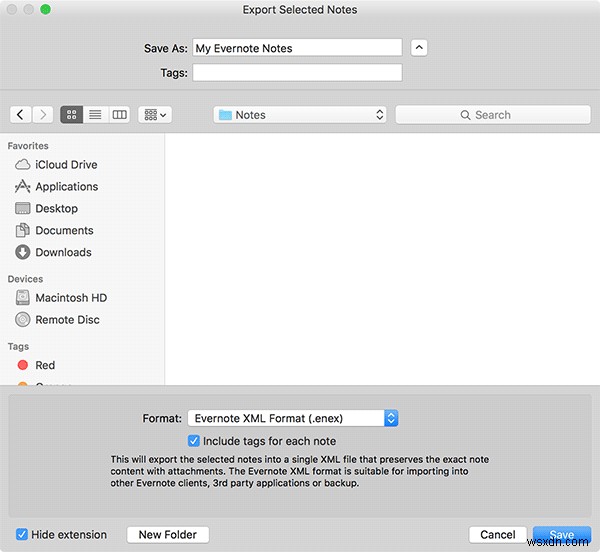Switch to column view
This screenshot has width=600, height=552.
(119, 115)
